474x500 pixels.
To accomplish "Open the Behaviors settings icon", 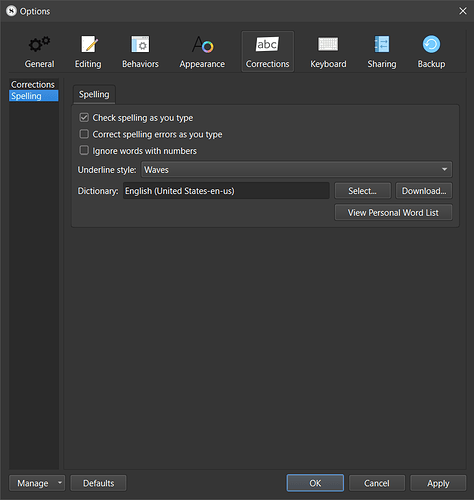I will (140, 44).
